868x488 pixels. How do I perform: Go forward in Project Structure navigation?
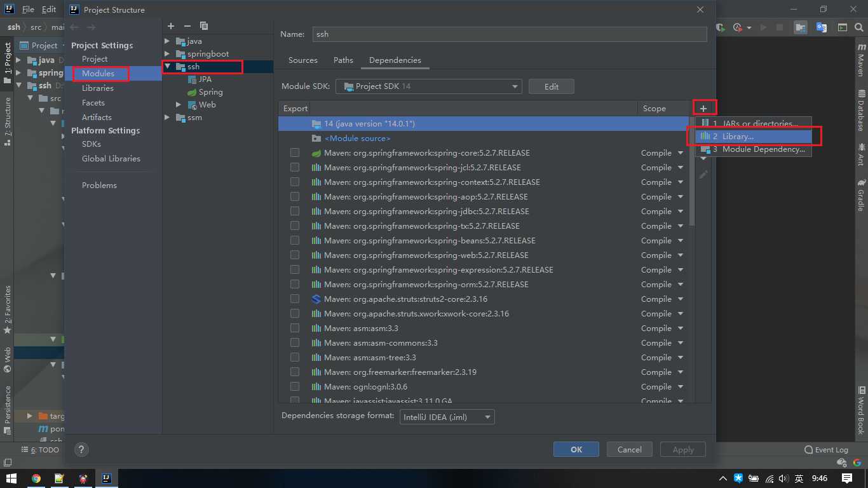[x=91, y=27]
